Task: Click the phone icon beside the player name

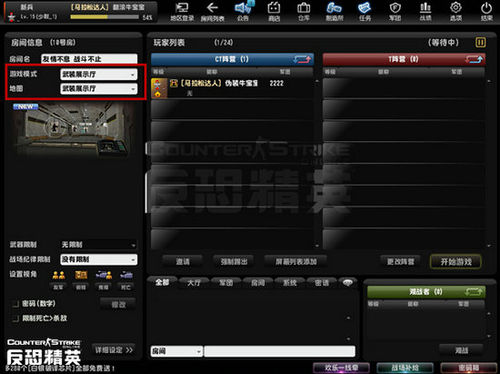Action: 174,83
